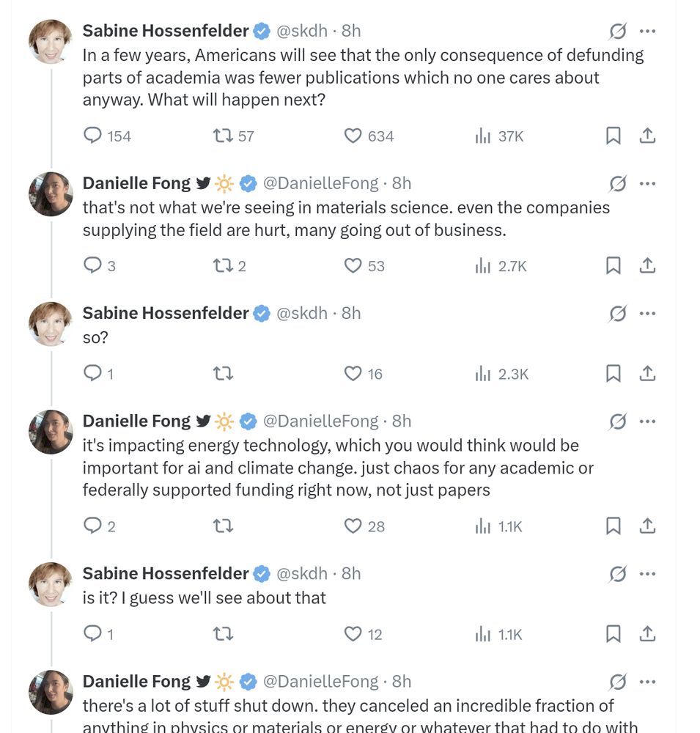Open Grok icon on Danielle's last visible tweet
Viewport: 700px width, 733px height.
click(618, 682)
